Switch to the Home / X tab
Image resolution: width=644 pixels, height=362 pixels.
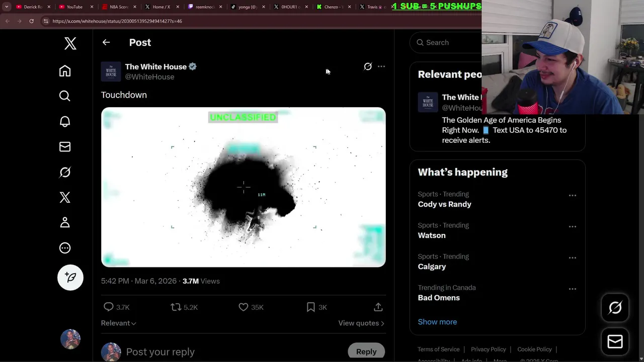[161, 7]
